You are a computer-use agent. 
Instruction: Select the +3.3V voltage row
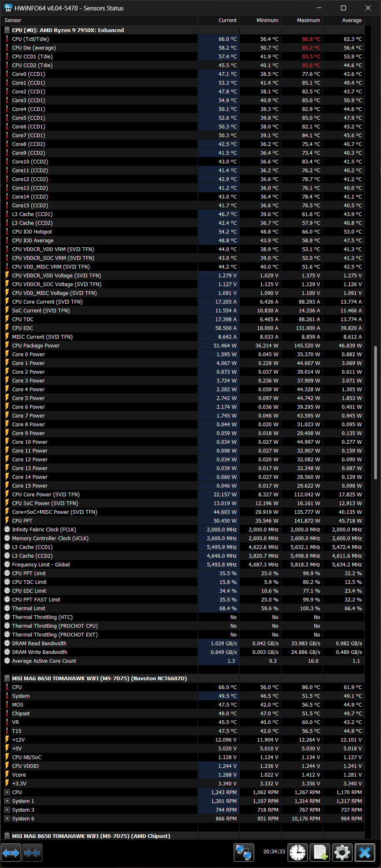[183, 783]
